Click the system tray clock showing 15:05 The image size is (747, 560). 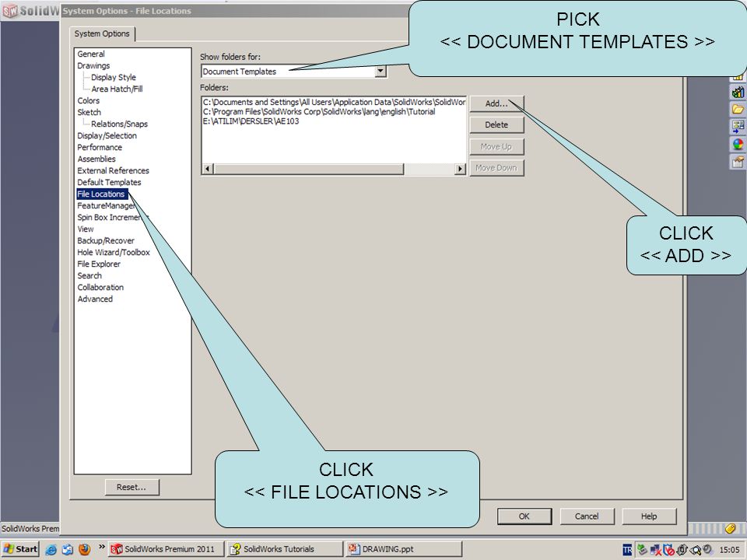(729, 550)
